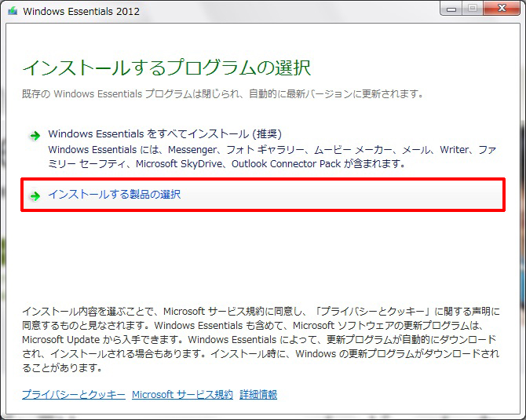Open the 詳細情報 link

tap(258, 395)
